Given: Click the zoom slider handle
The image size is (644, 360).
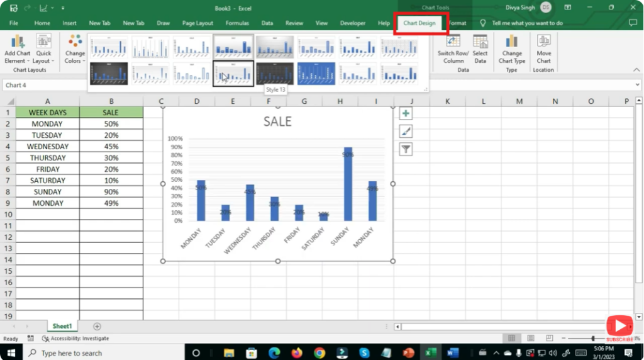Looking at the screenshot, I should 592,338.
